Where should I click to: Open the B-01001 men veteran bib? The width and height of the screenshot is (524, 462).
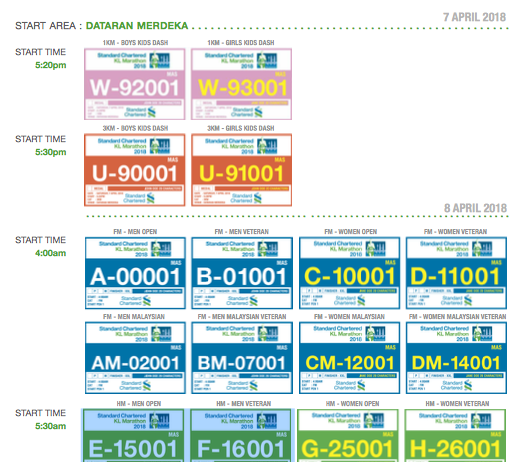pos(242,273)
